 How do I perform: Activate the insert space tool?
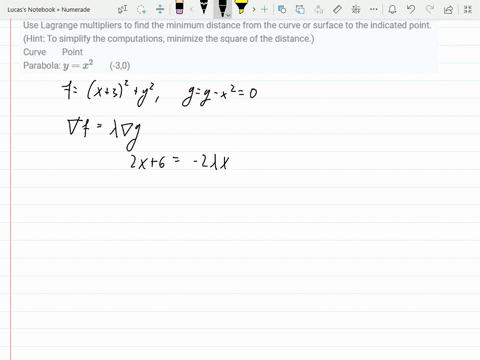click(160, 9)
